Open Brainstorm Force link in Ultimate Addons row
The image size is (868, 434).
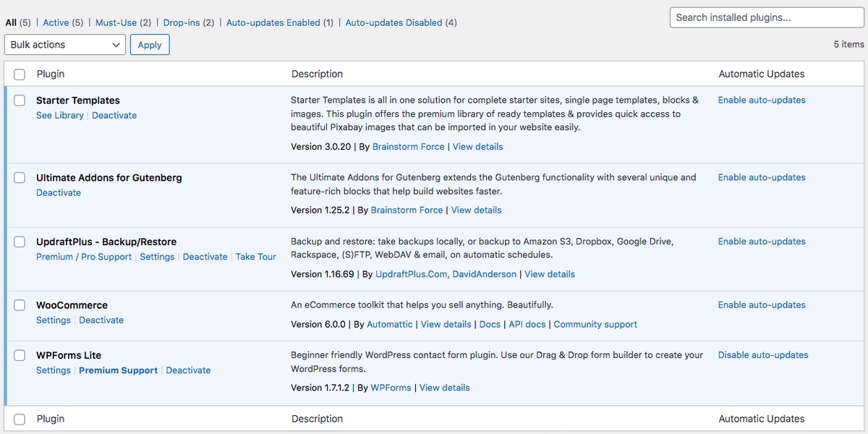pos(407,210)
